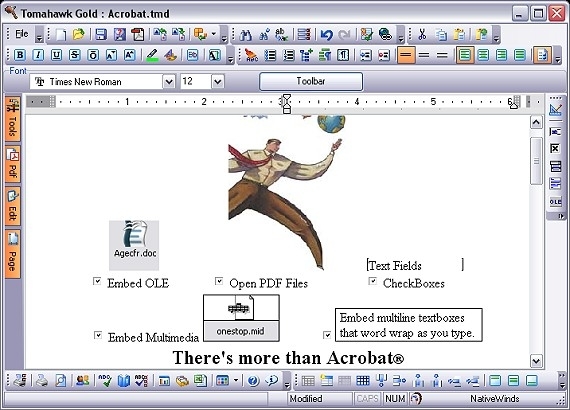570x410 pixels.
Task: Open the Tools side tab
Action: (13, 118)
